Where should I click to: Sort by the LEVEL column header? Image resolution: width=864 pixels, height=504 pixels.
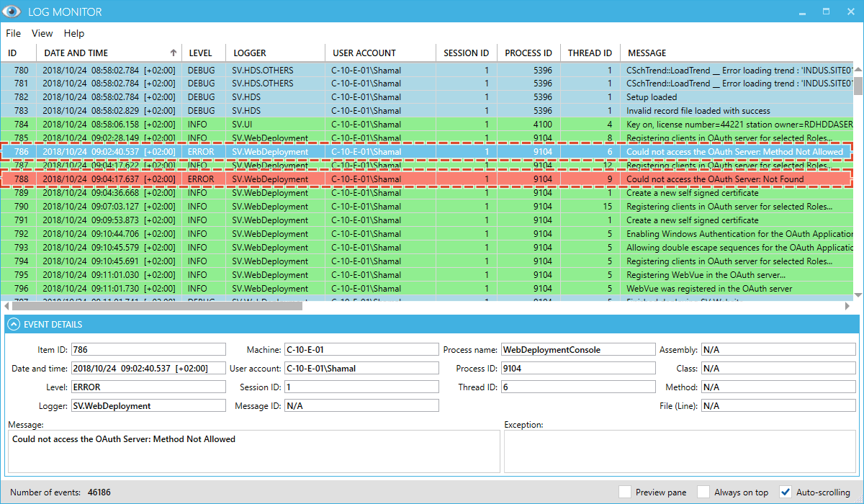(201, 53)
